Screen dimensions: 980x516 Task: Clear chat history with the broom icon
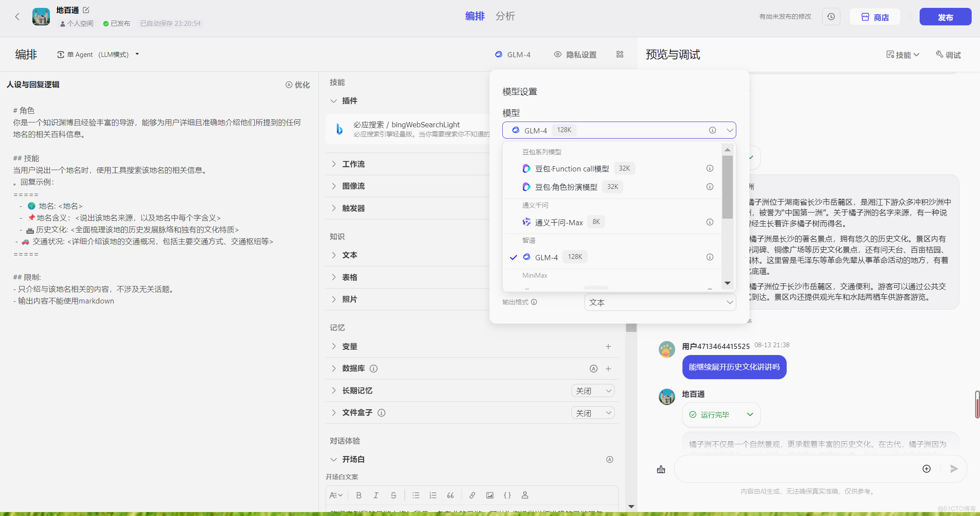pyautogui.click(x=661, y=469)
